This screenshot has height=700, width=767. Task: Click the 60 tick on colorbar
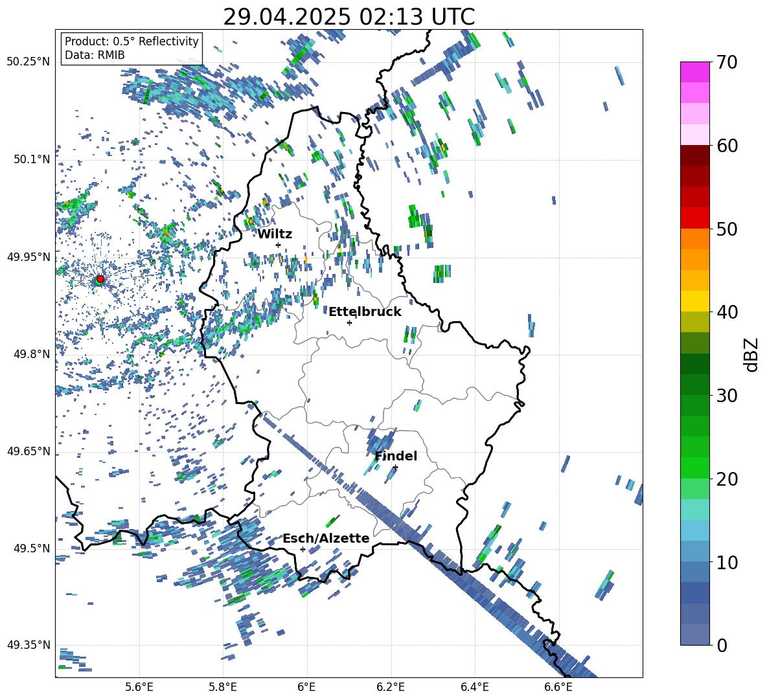click(x=727, y=146)
